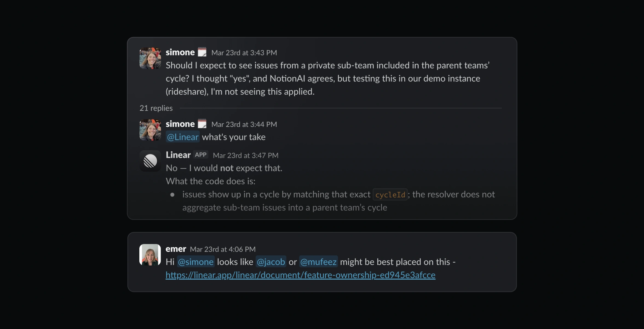The height and width of the screenshot is (329, 644).
Task: Select the cycleId inline code snippet
Action: (x=390, y=195)
